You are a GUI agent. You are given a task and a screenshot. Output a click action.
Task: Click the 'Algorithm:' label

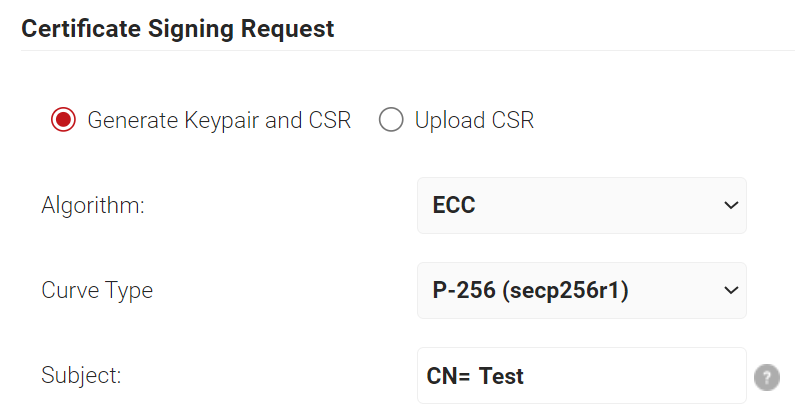93,206
